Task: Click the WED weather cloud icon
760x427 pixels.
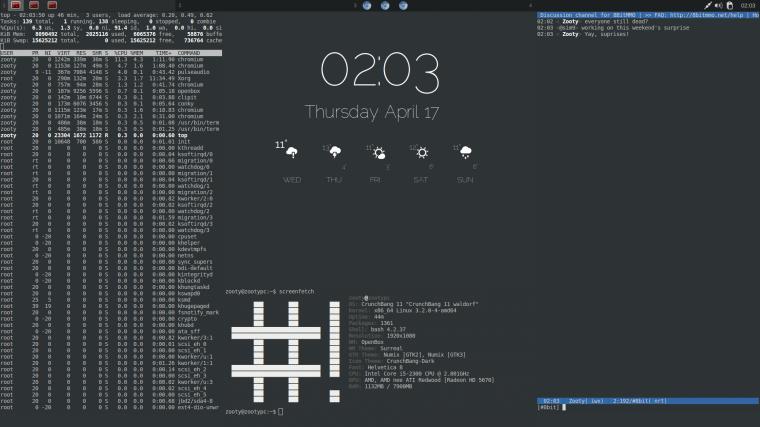Action: (x=292, y=153)
